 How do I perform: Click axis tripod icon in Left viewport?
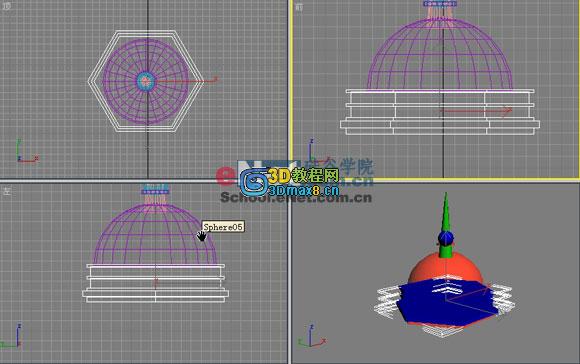pos(12,336)
